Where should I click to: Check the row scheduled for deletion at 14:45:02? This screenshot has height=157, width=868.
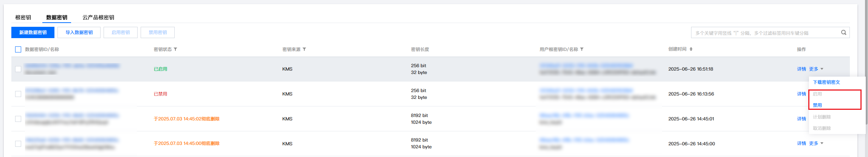(18, 119)
